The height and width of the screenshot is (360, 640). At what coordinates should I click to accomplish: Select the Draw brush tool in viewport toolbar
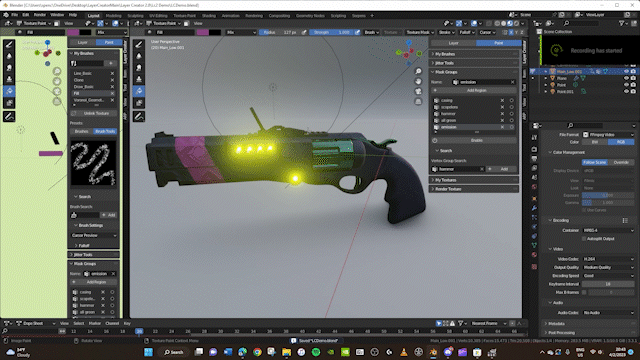(x=139, y=44)
